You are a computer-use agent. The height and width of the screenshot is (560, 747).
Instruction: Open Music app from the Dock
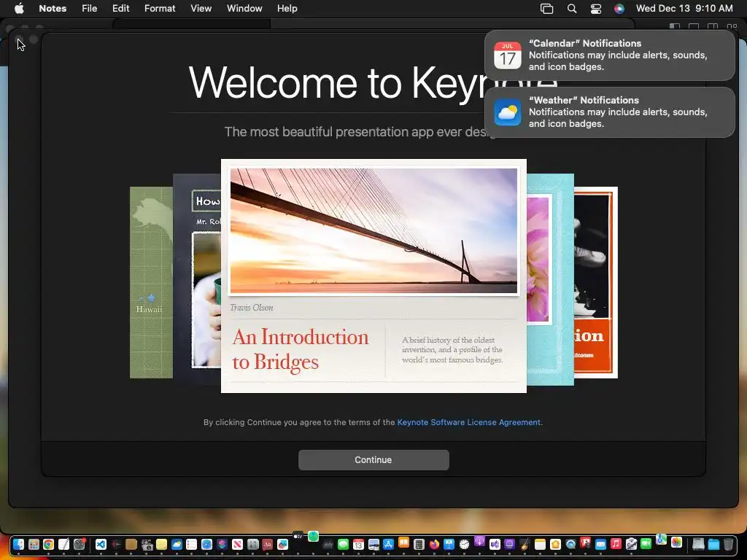616,544
